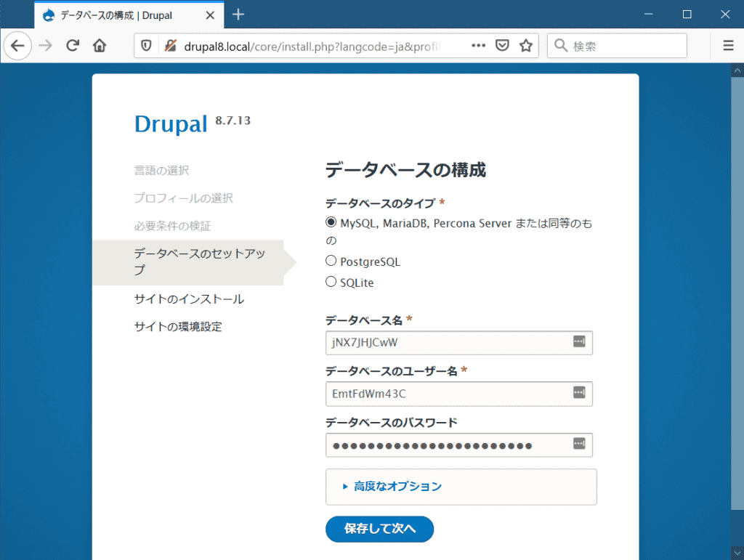Click the 言語の選択 step
Image resolution: width=744 pixels, height=560 pixels.
(x=161, y=171)
